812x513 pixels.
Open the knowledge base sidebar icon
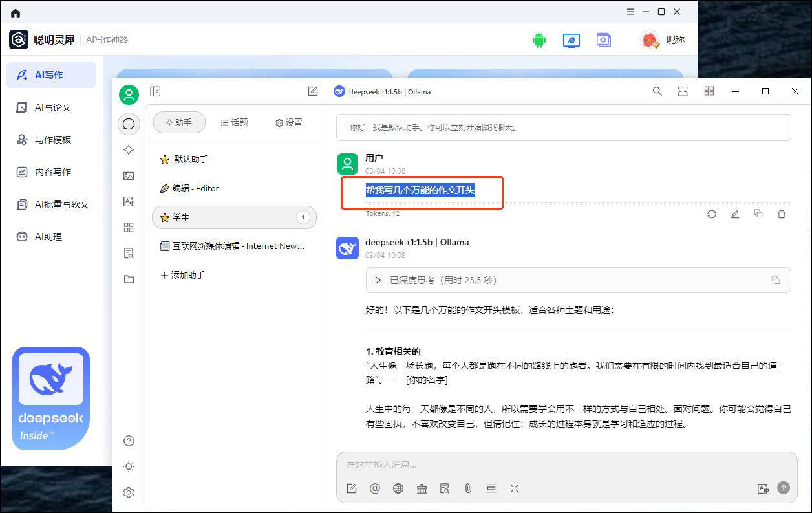click(129, 254)
